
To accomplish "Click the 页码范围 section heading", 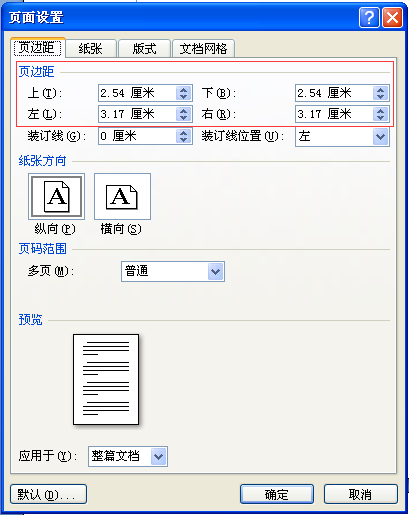I will click(x=43, y=249).
